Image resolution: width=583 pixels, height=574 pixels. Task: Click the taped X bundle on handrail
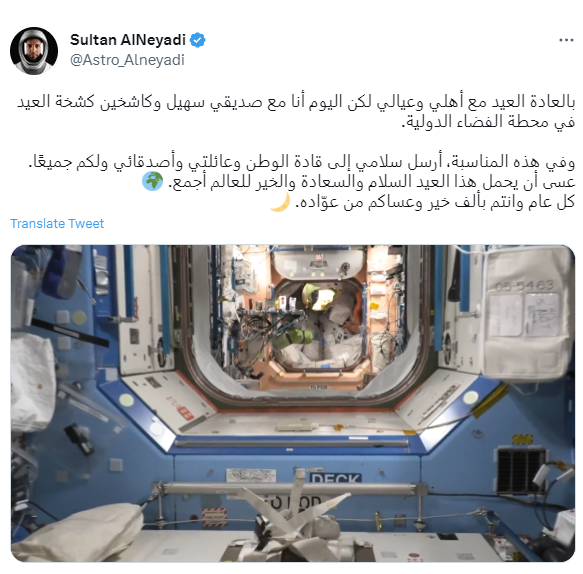coord(294,515)
